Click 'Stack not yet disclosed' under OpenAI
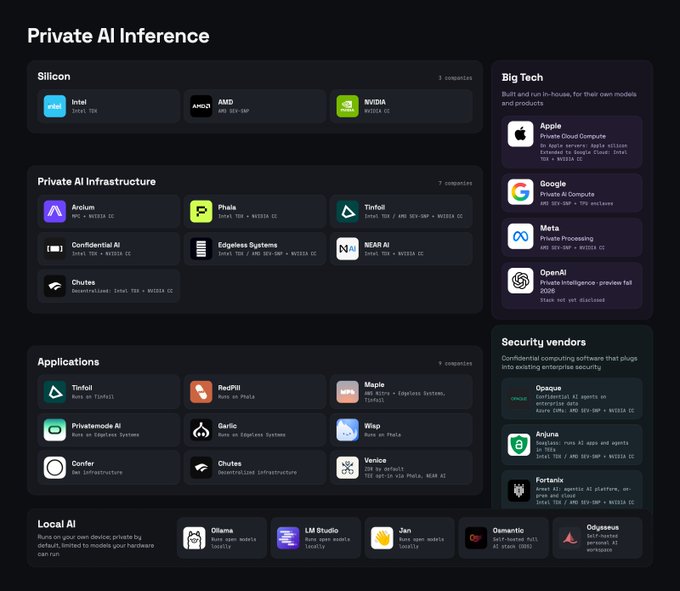The height and width of the screenshot is (591, 680). point(572,300)
